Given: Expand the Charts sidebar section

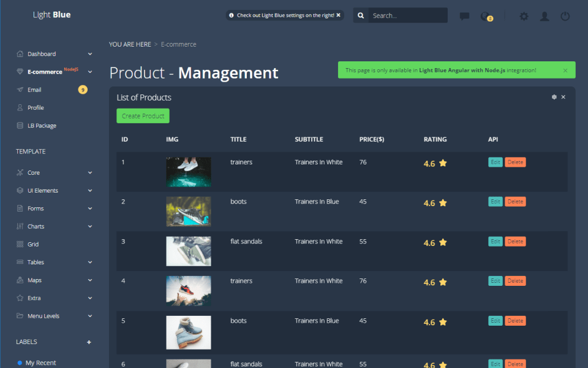Looking at the screenshot, I should (90, 226).
